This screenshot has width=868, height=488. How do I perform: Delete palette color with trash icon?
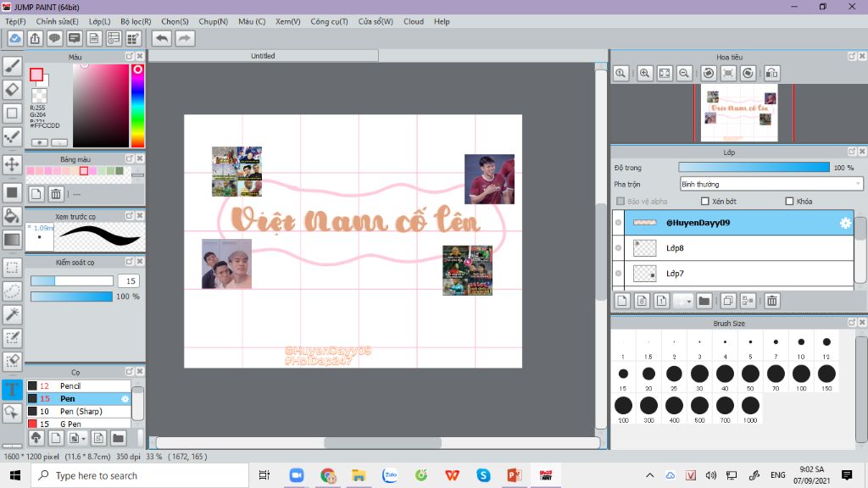click(56, 194)
